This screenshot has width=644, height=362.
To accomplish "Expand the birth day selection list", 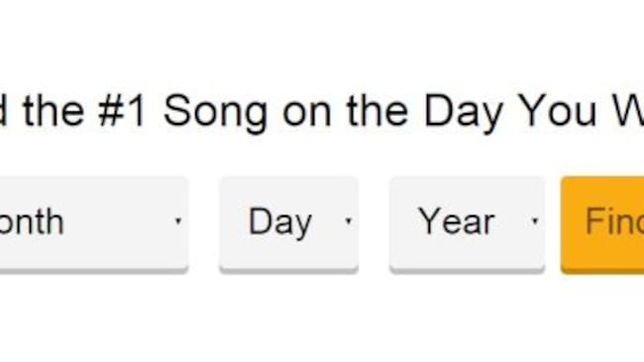I will click(288, 224).
